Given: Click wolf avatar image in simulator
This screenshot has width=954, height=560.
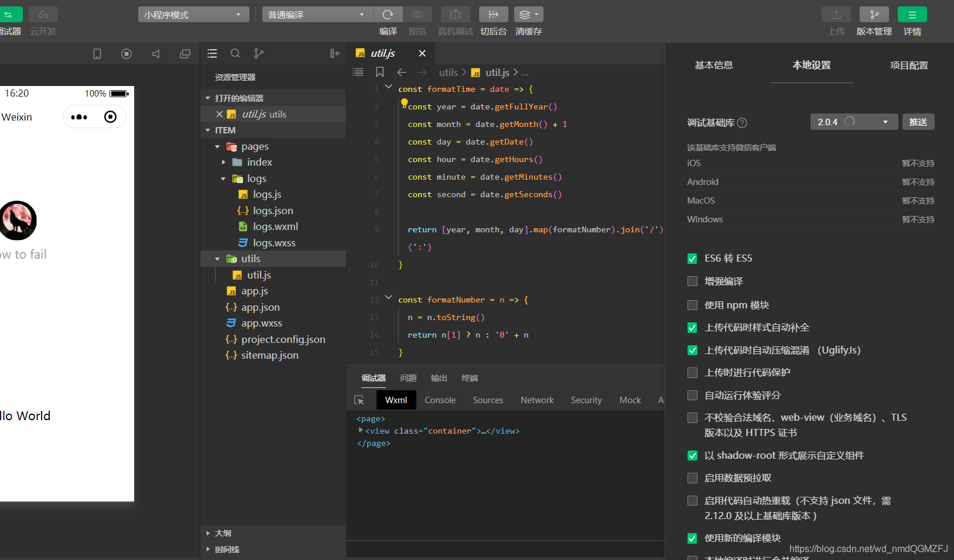Looking at the screenshot, I should (18, 220).
